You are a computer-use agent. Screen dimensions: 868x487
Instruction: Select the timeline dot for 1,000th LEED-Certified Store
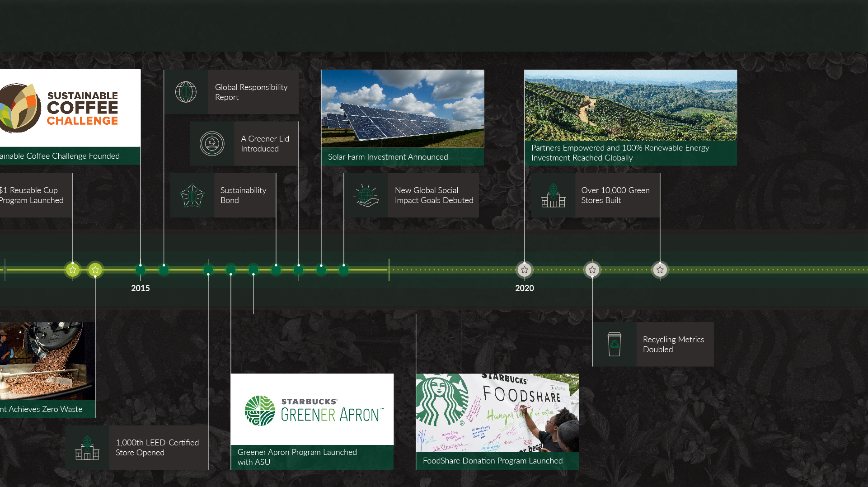click(x=208, y=270)
